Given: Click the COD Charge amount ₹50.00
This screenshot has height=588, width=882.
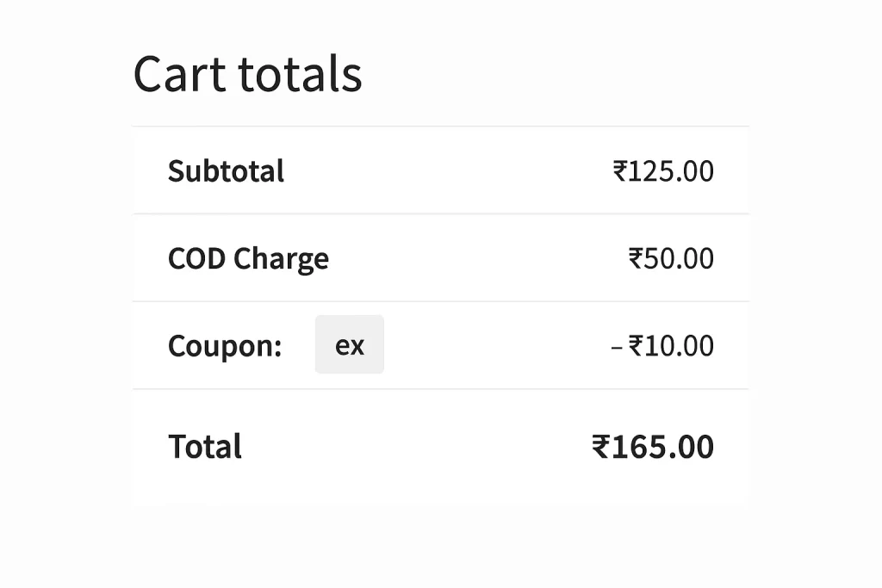Looking at the screenshot, I should tap(671, 258).
